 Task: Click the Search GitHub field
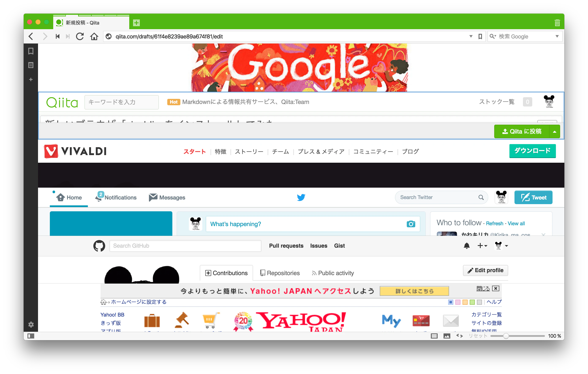pyautogui.click(x=185, y=246)
